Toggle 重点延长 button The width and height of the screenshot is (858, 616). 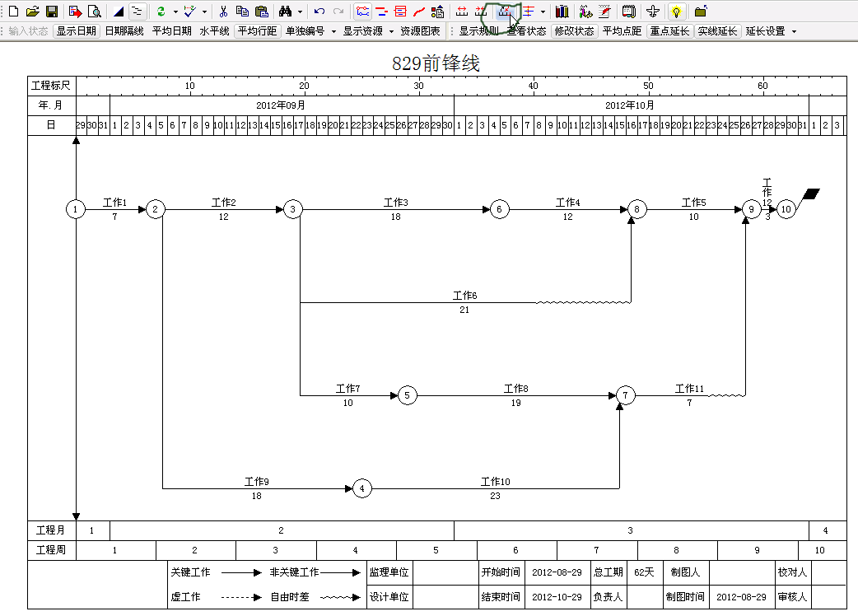[x=669, y=31]
